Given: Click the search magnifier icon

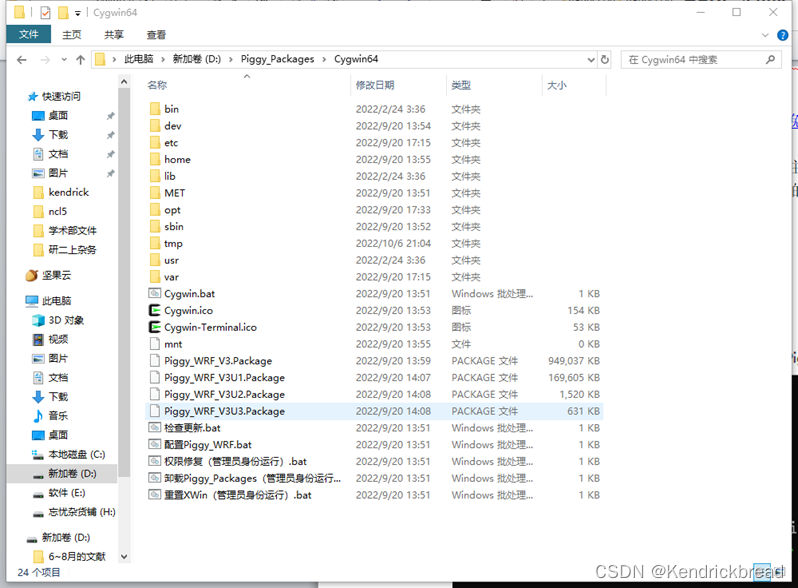Looking at the screenshot, I should click(771, 60).
